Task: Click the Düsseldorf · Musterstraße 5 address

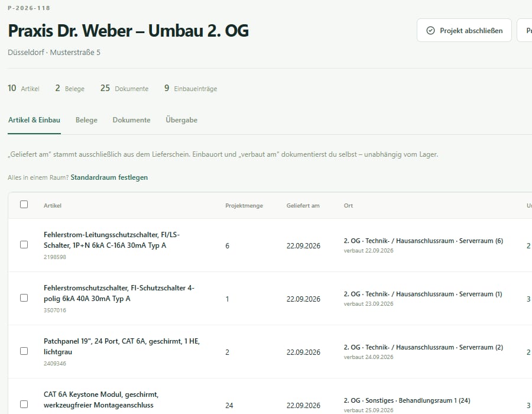Action: point(54,53)
